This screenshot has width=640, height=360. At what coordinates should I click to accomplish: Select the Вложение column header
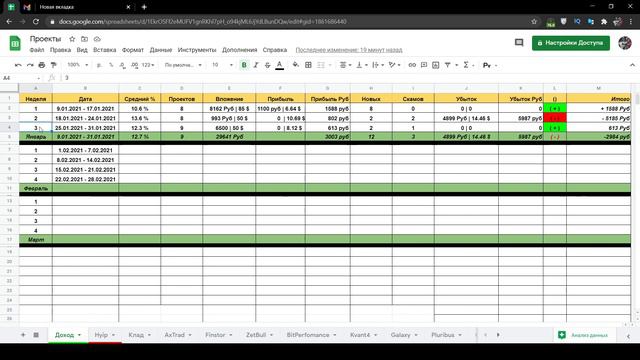click(229, 99)
